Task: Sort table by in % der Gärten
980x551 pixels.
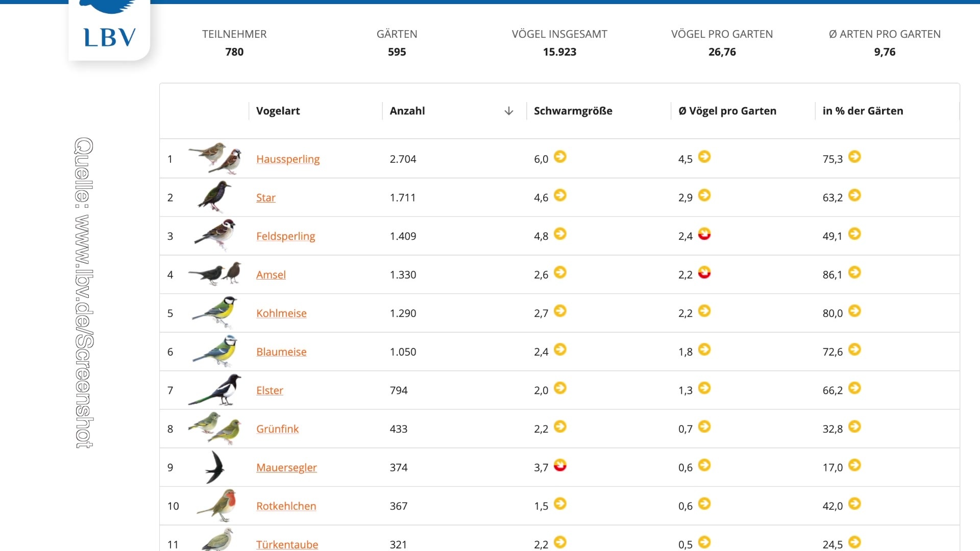Action: pos(863,111)
